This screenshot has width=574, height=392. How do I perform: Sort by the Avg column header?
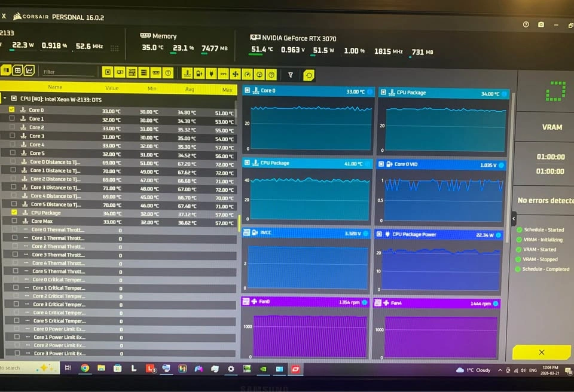click(190, 89)
